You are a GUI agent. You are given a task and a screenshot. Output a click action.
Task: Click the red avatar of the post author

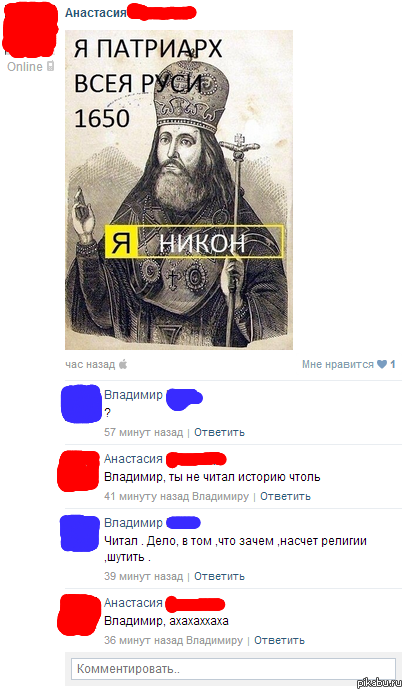tap(30, 31)
